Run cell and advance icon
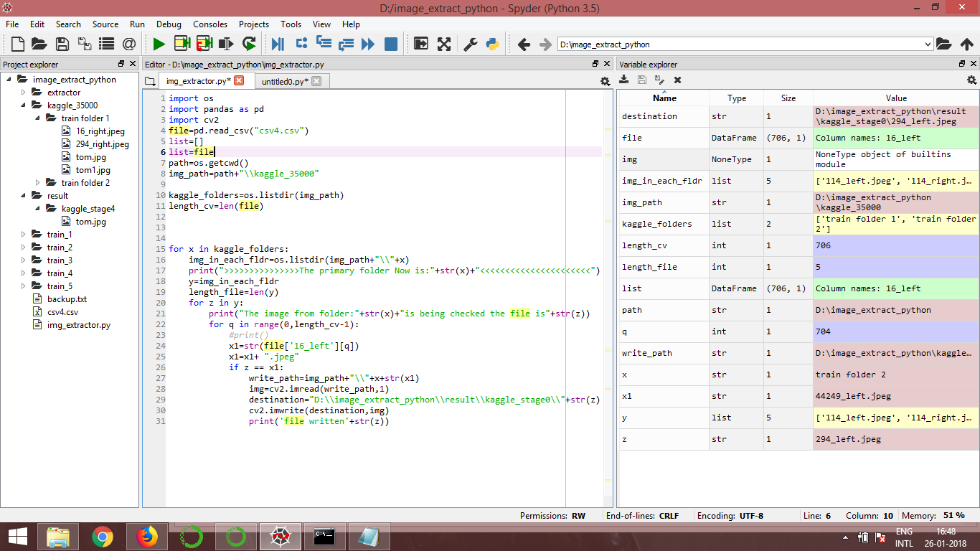 pos(204,44)
